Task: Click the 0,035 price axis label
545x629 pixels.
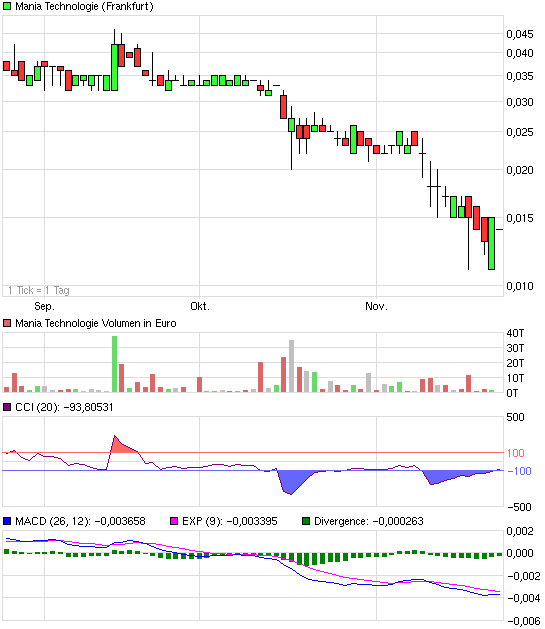Action: point(520,76)
